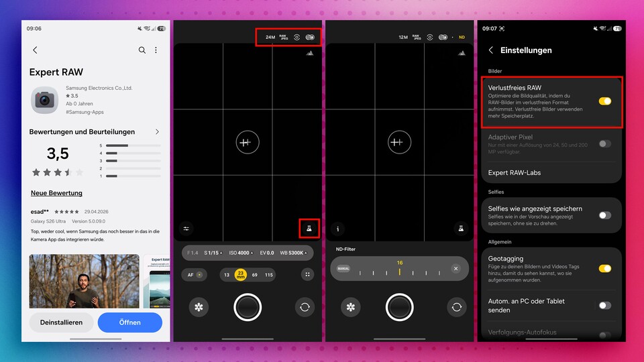
Task: Select the esad** review text
Action: pyautogui.click(x=95, y=235)
